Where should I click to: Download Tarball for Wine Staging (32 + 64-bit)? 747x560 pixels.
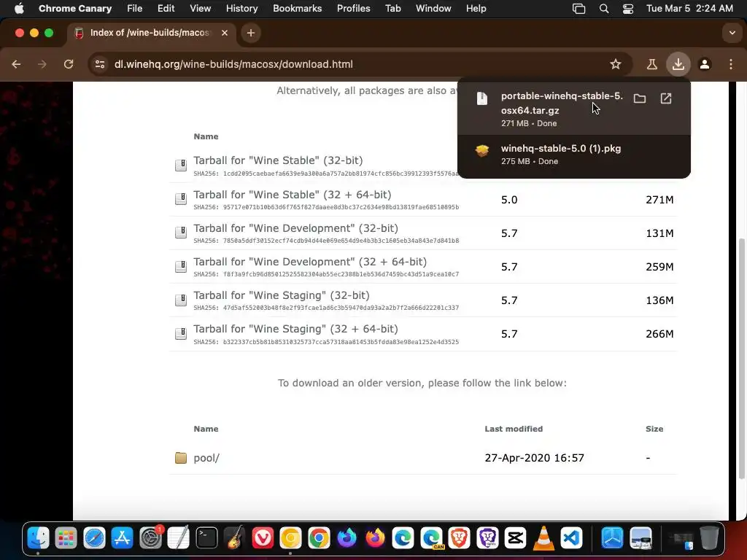pyautogui.click(x=295, y=329)
